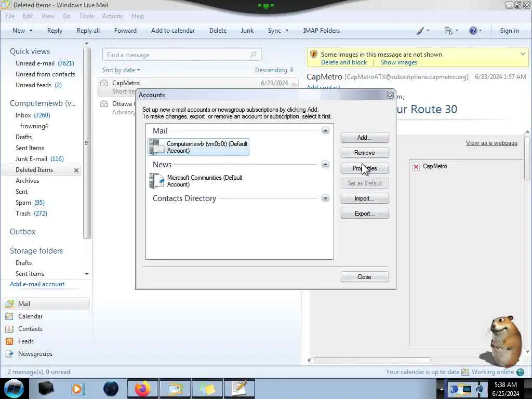Open the notepad with pencil taskbar icon
This screenshot has width=532, height=399.
(x=239, y=389)
